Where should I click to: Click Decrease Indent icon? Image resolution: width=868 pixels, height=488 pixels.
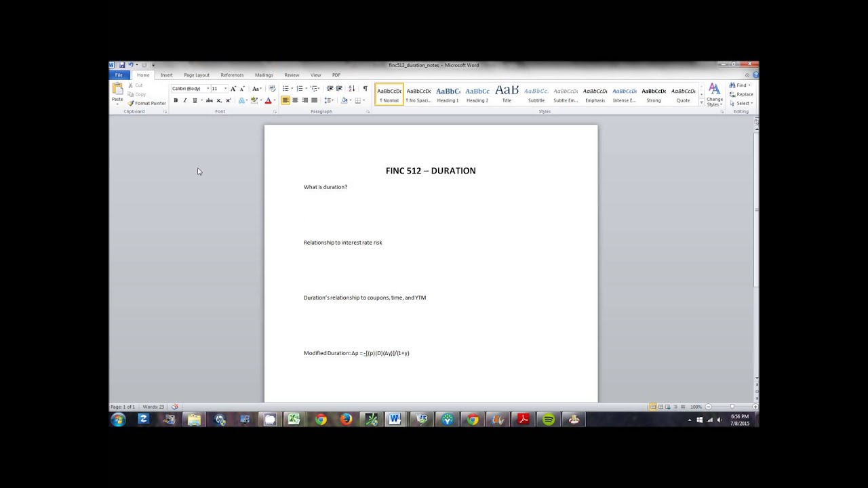330,89
